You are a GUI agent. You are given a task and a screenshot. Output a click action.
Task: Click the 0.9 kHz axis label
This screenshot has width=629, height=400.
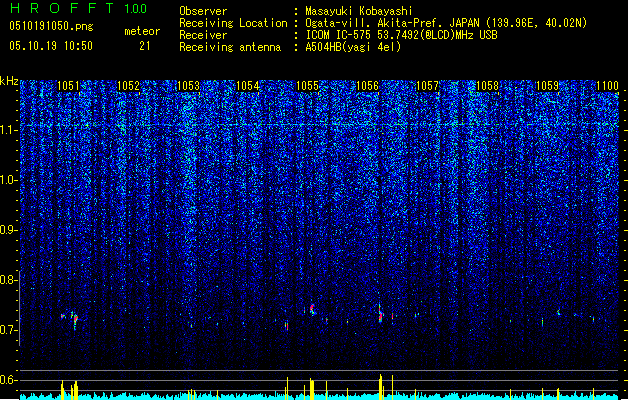[x=8, y=230]
